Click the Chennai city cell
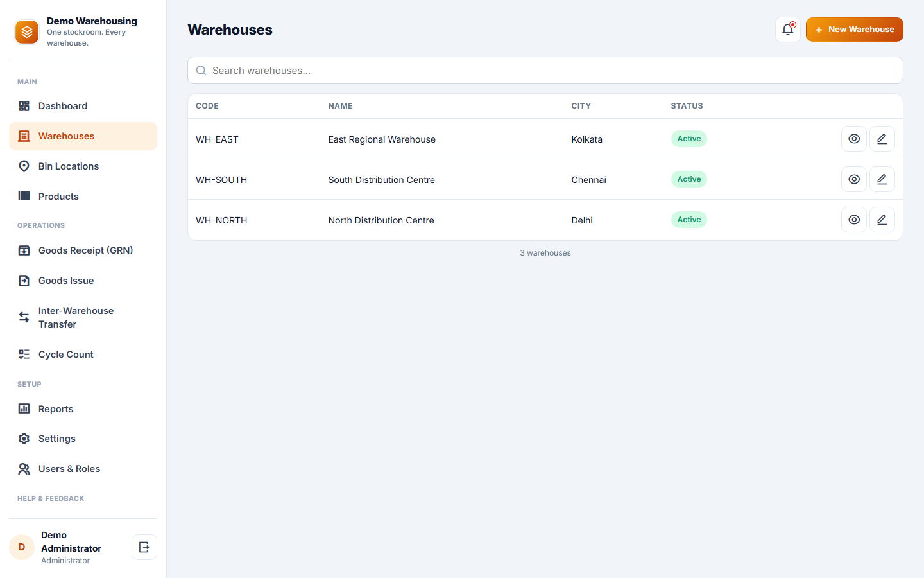The height and width of the screenshot is (578, 924). click(589, 180)
